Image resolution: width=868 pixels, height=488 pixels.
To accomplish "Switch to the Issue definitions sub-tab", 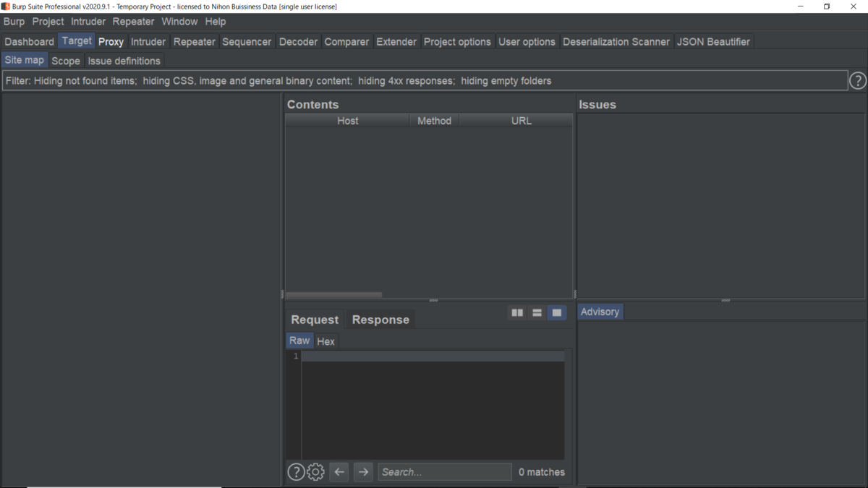I will pyautogui.click(x=124, y=61).
